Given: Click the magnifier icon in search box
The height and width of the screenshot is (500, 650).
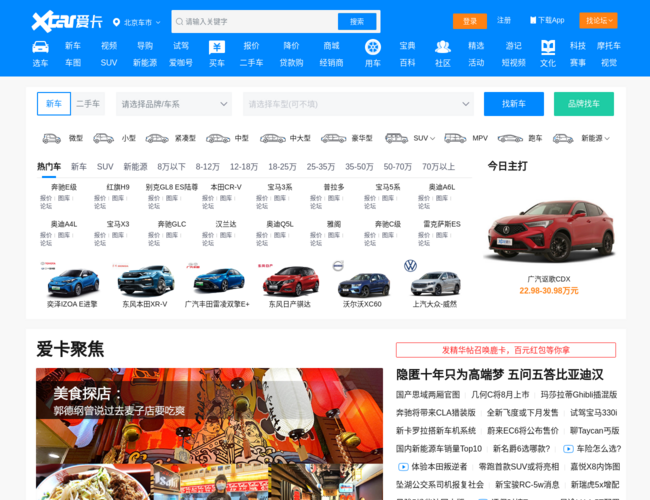Looking at the screenshot, I should [179, 22].
